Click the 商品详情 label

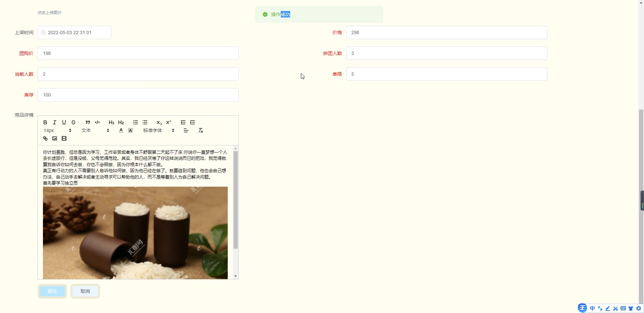point(24,115)
